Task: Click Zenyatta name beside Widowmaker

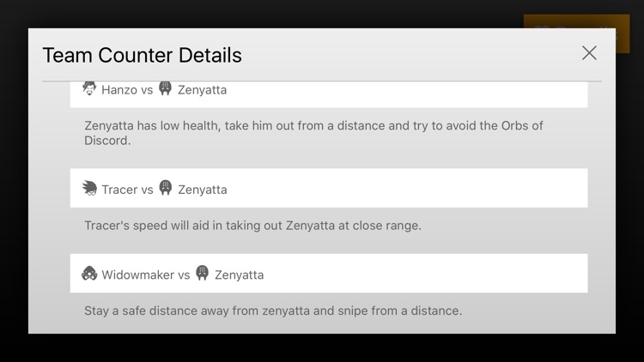Action: [x=239, y=275]
